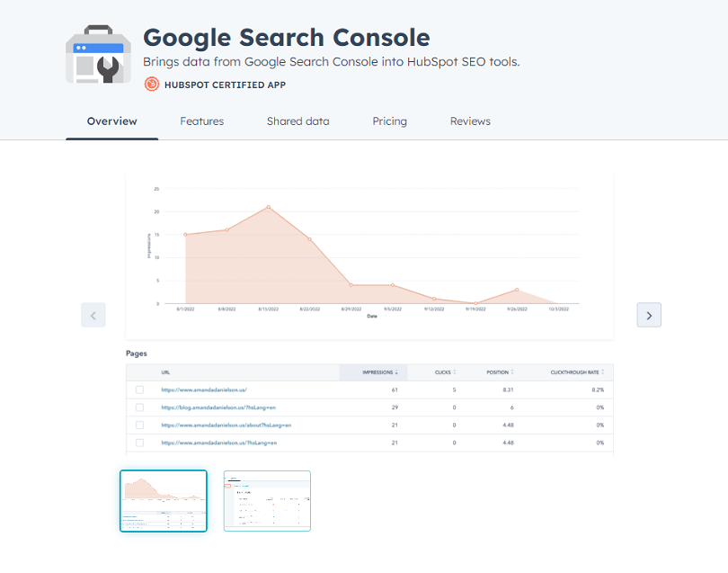Select the second settings screenshot thumbnail
Viewport: 728px width, 573px height.
point(267,501)
